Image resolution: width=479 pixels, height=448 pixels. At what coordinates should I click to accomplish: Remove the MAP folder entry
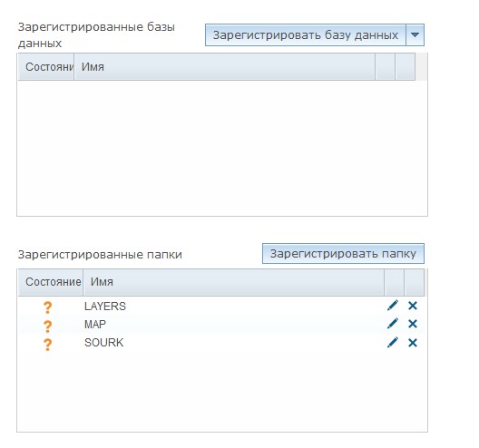coord(413,324)
